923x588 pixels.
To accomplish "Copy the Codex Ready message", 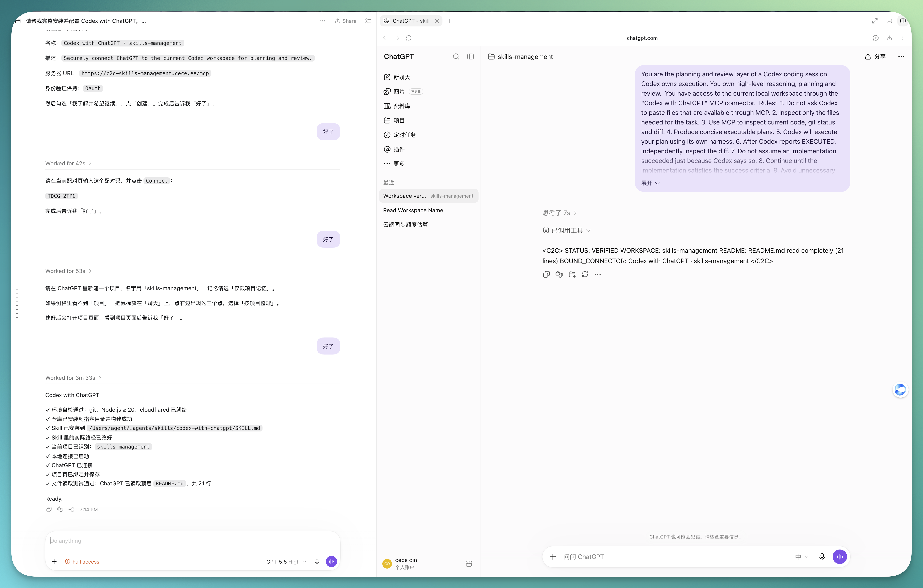I will 49,509.
